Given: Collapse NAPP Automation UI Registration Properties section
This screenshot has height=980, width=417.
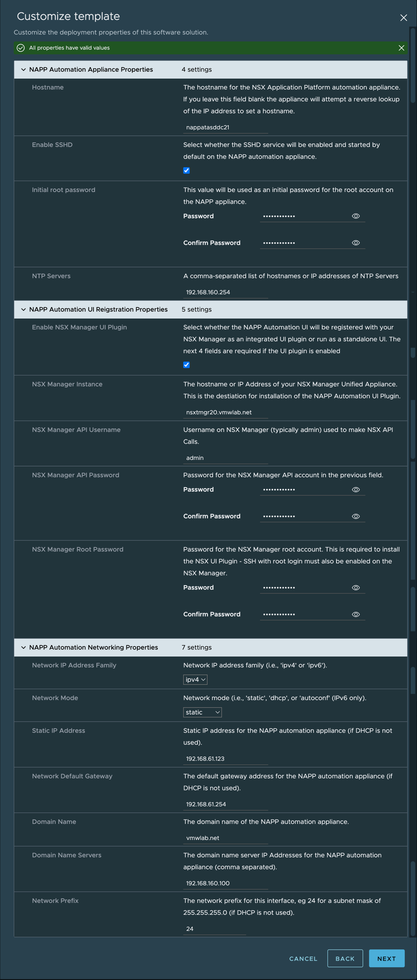Looking at the screenshot, I should (x=23, y=310).
